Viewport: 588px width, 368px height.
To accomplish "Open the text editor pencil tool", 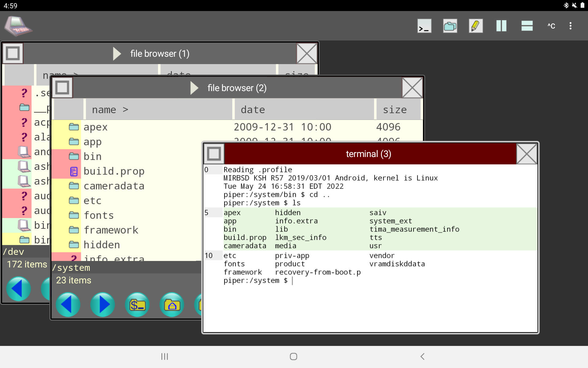I will pos(476,26).
